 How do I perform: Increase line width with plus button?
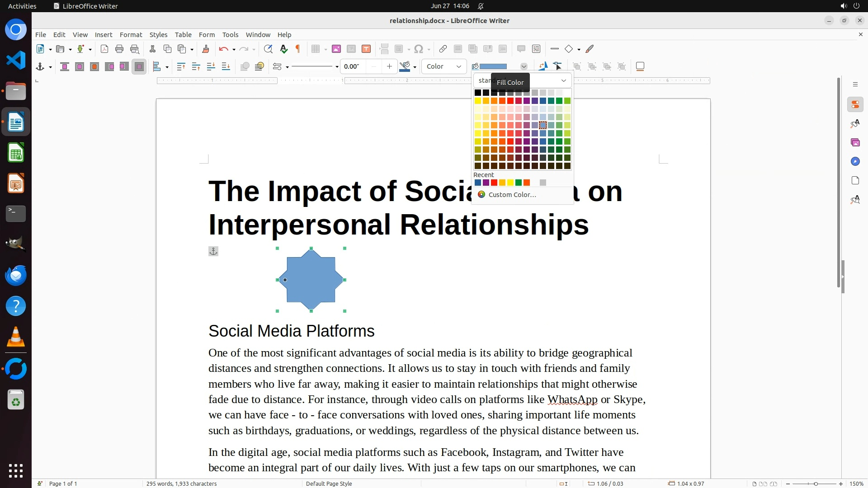tap(389, 66)
